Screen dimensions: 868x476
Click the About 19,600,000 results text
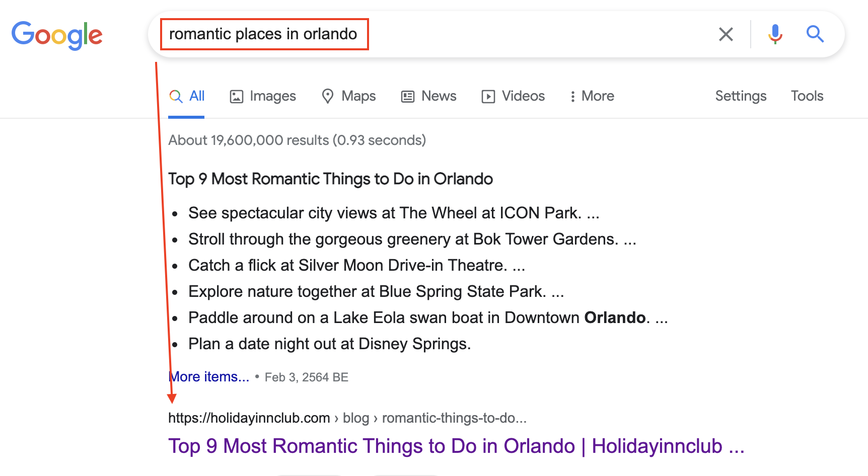tap(297, 140)
